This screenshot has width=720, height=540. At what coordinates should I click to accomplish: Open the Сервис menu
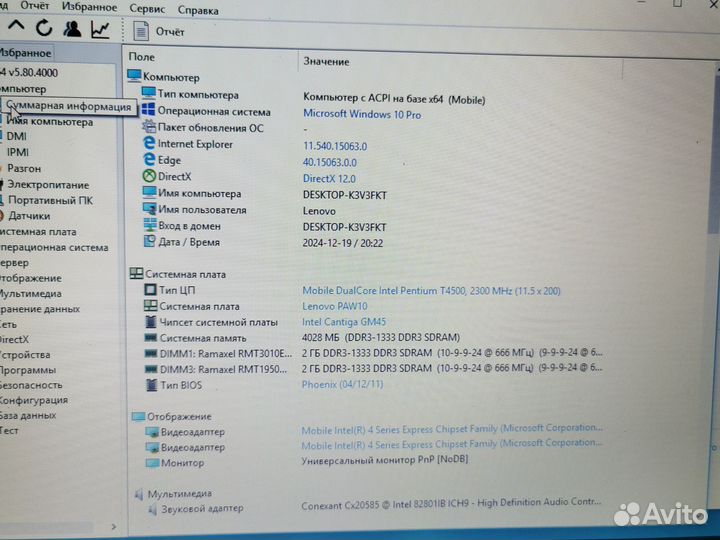147,9
